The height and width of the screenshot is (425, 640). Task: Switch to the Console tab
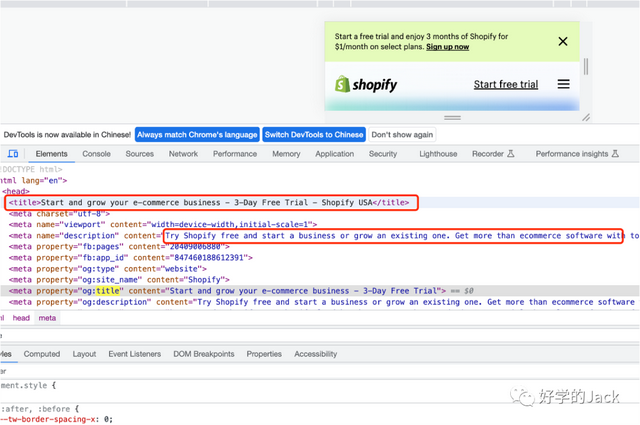(96, 154)
